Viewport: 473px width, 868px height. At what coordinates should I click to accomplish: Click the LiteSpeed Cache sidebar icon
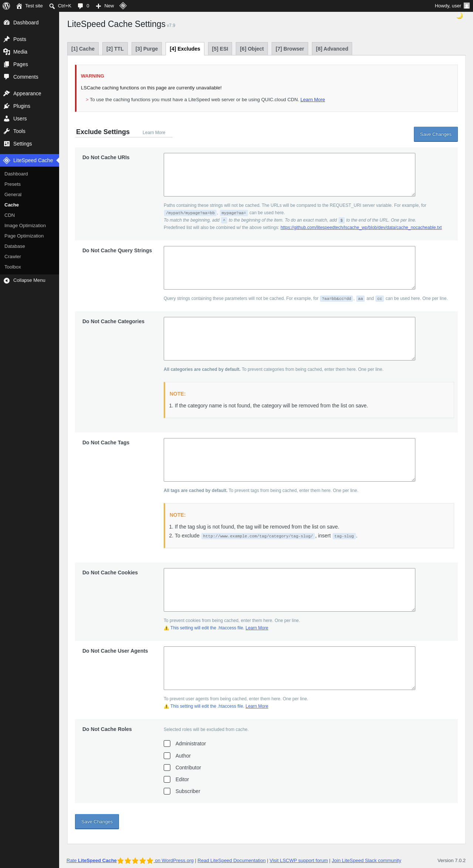coord(7,160)
